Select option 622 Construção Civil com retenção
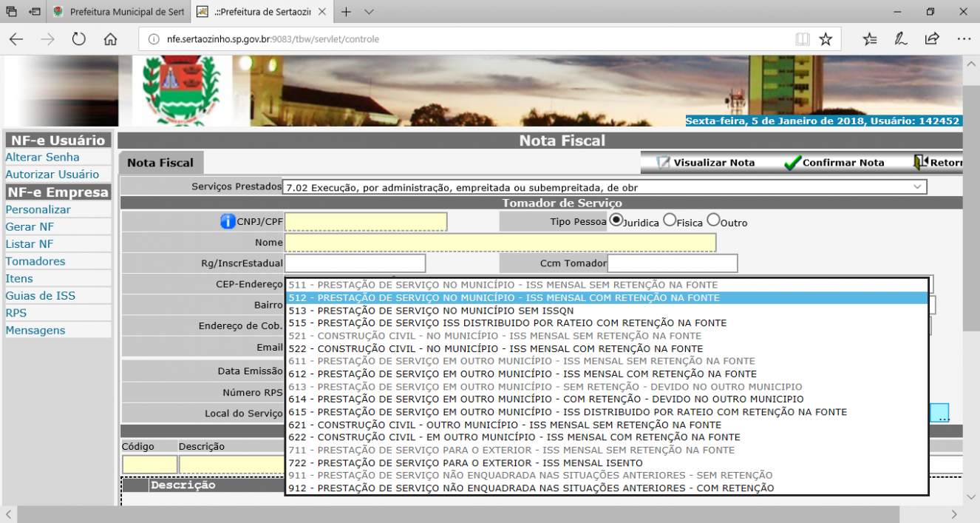The image size is (980, 523). (606, 437)
